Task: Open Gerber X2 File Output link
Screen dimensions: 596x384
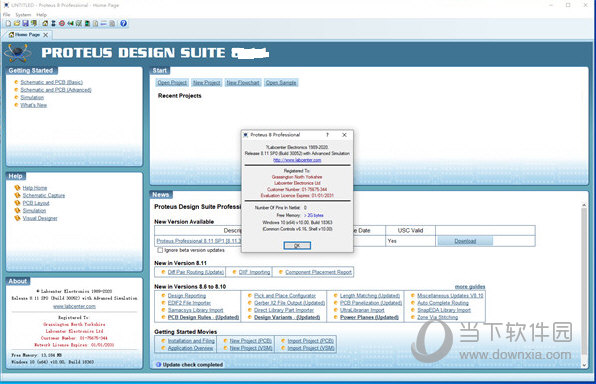Action: pos(289,303)
